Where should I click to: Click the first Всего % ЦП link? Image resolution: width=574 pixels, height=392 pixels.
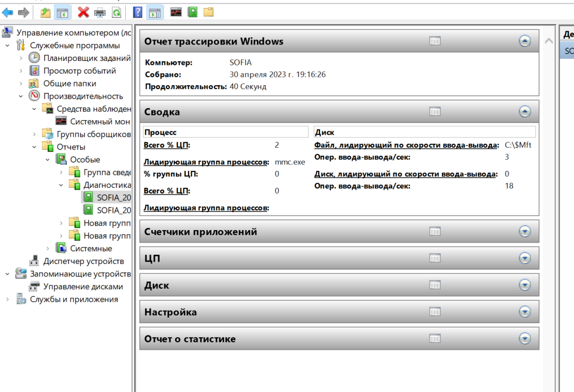pos(167,145)
